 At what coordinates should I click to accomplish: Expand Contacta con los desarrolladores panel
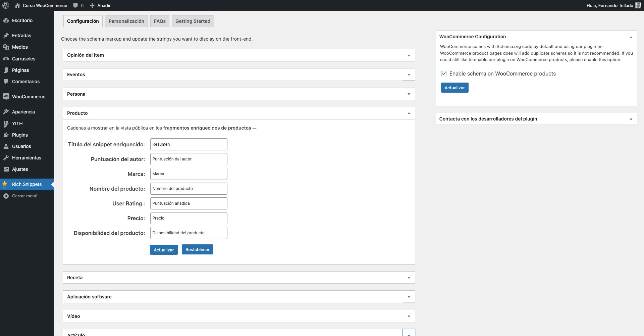click(631, 119)
